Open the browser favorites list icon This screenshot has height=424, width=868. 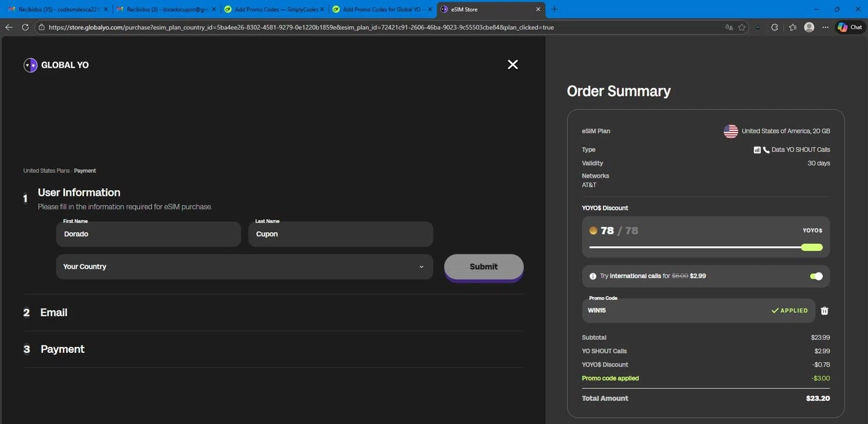793,27
